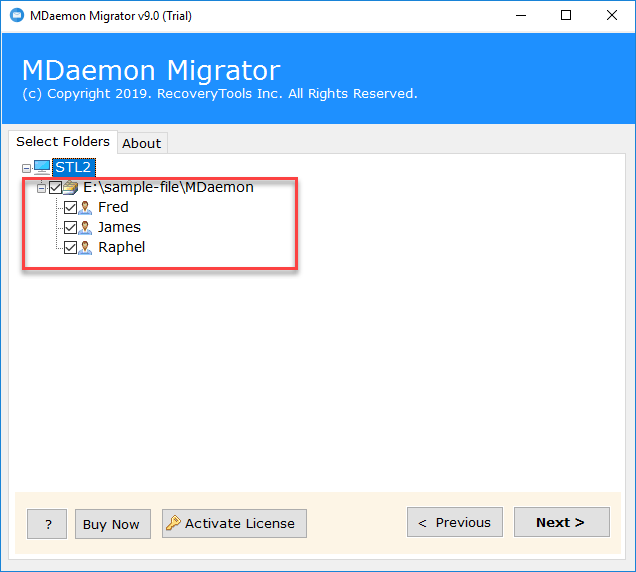
Task: Minimize the MDaemon Migrator window
Action: tap(521, 15)
